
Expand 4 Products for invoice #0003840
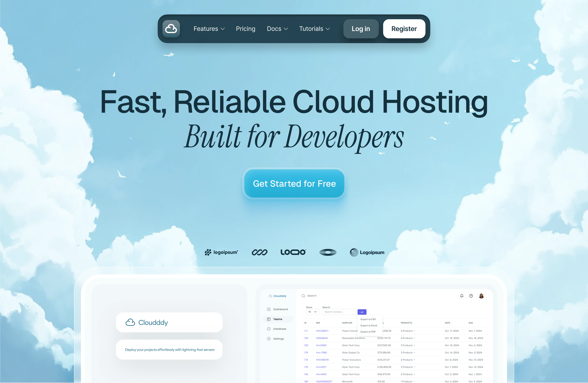(x=408, y=338)
